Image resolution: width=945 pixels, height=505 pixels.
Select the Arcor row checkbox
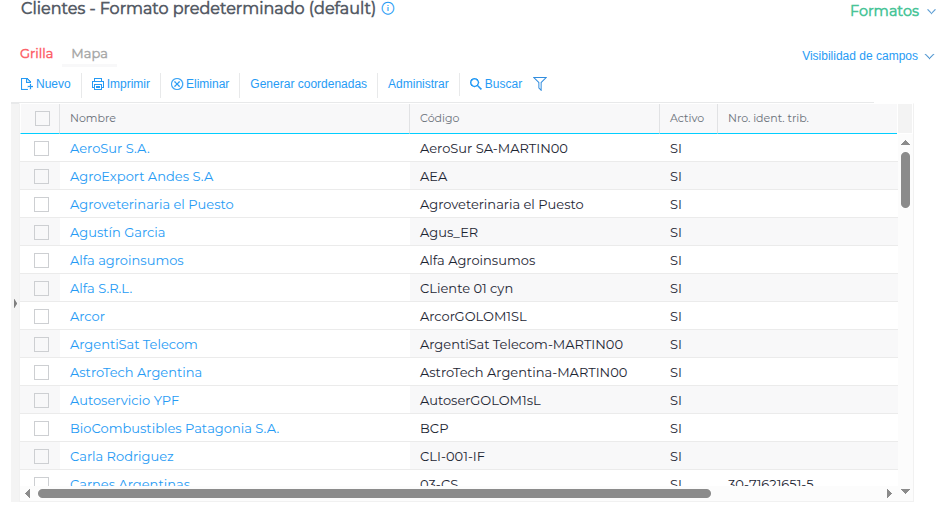pos(42,317)
